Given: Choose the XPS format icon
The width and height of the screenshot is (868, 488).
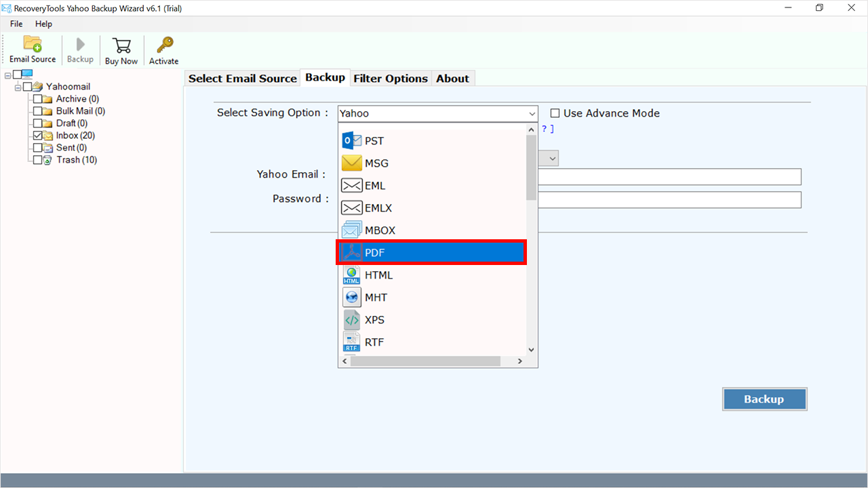Looking at the screenshot, I should (x=352, y=320).
